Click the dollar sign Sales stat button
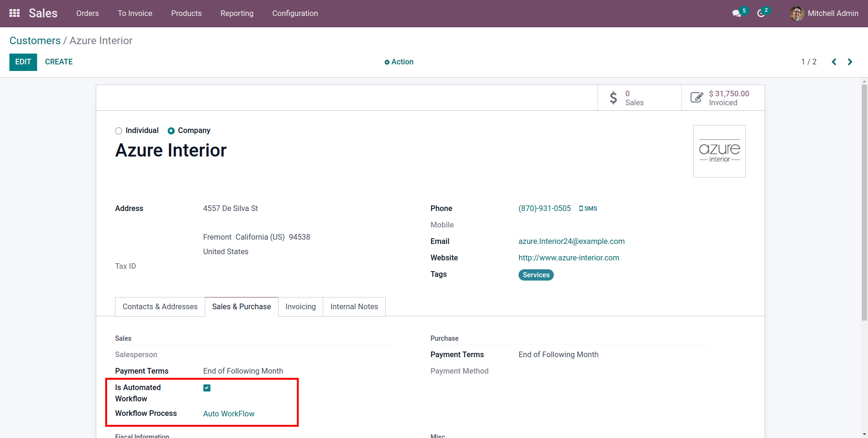The image size is (868, 438). tap(639, 98)
